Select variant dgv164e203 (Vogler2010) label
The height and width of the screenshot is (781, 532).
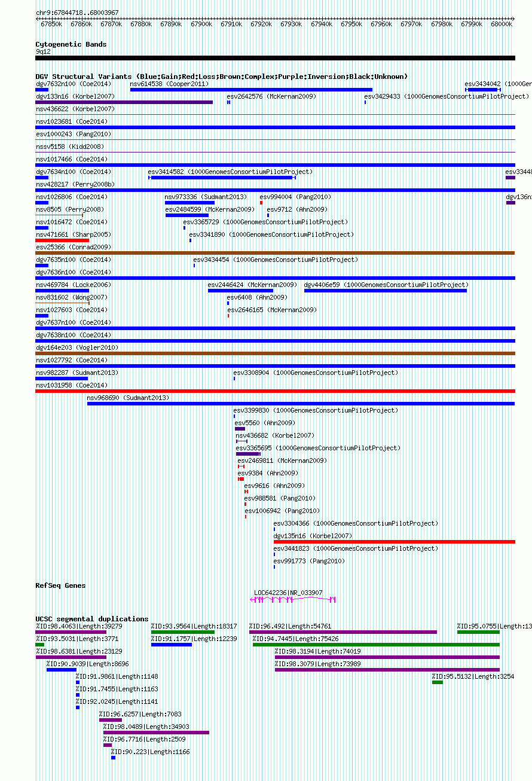tap(77, 347)
